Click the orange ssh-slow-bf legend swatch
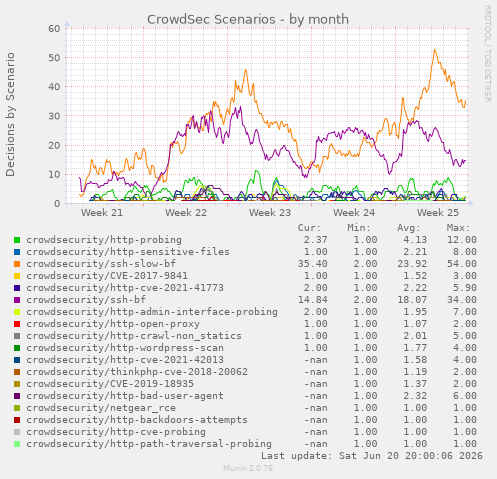Image resolution: width=497 pixels, height=479 pixels. coord(17,264)
